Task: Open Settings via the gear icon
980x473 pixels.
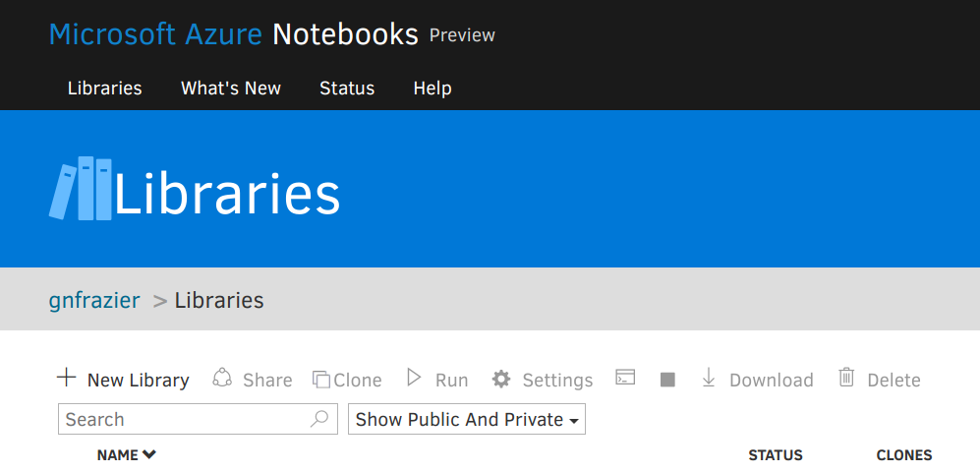Action: [x=501, y=380]
